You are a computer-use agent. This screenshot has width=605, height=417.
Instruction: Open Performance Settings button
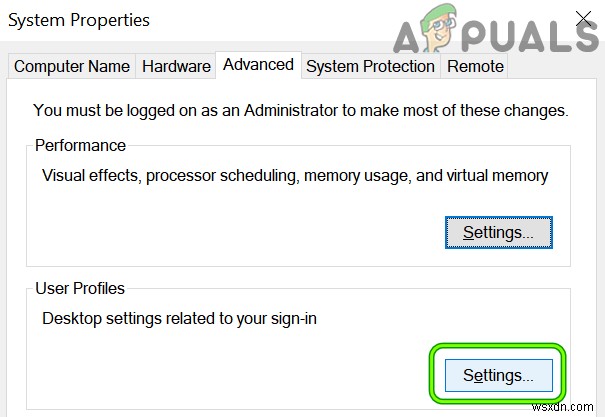click(x=499, y=233)
